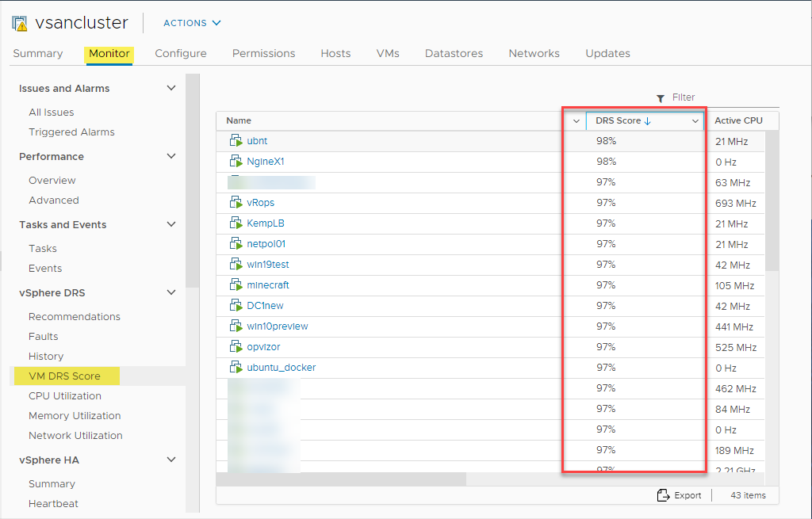812x519 pixels.
Task: Click the 43 items count text
Action: [748, 495]
